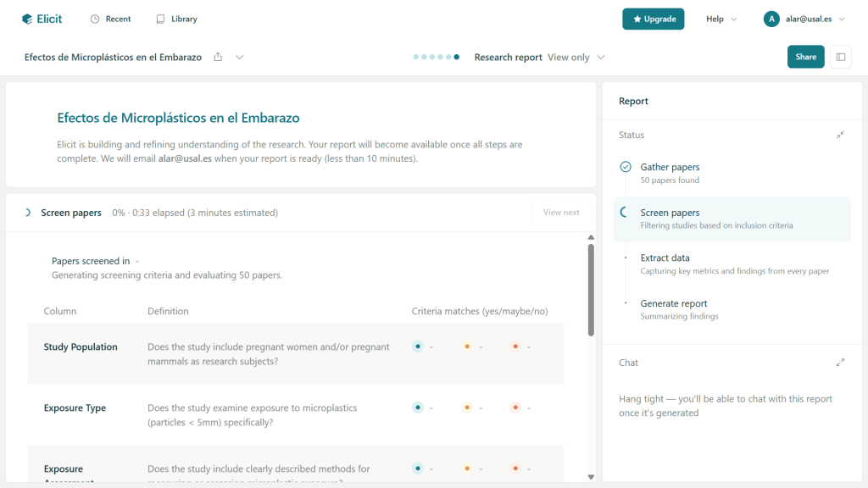
Task: Click the vertical scrollbar in screening panel
Action: pos(590,288)
